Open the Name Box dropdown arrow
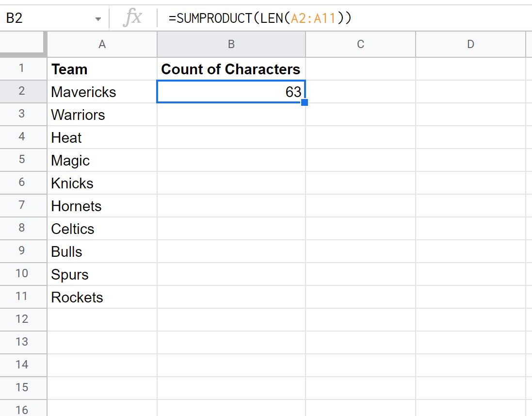The height and width of the screenshot is (416, 532). point(98,19)
